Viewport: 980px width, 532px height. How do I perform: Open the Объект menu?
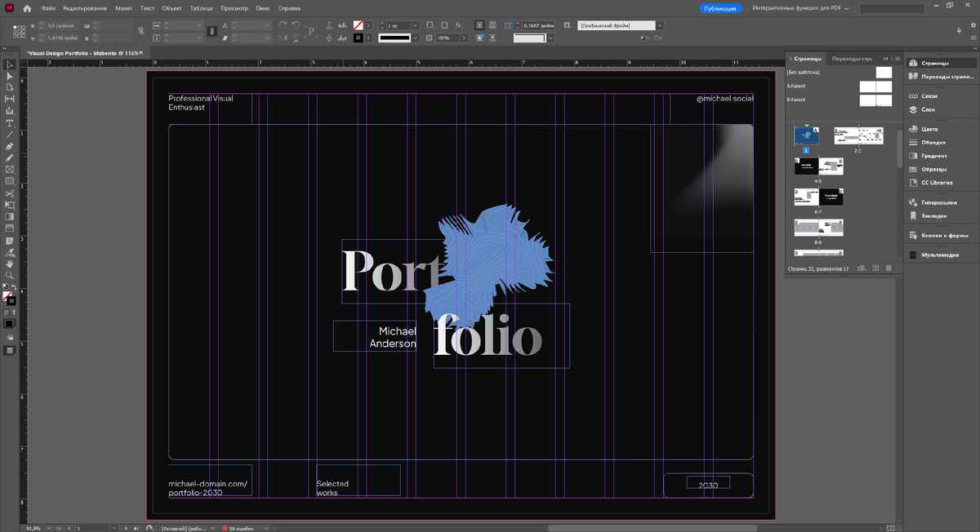171,8
